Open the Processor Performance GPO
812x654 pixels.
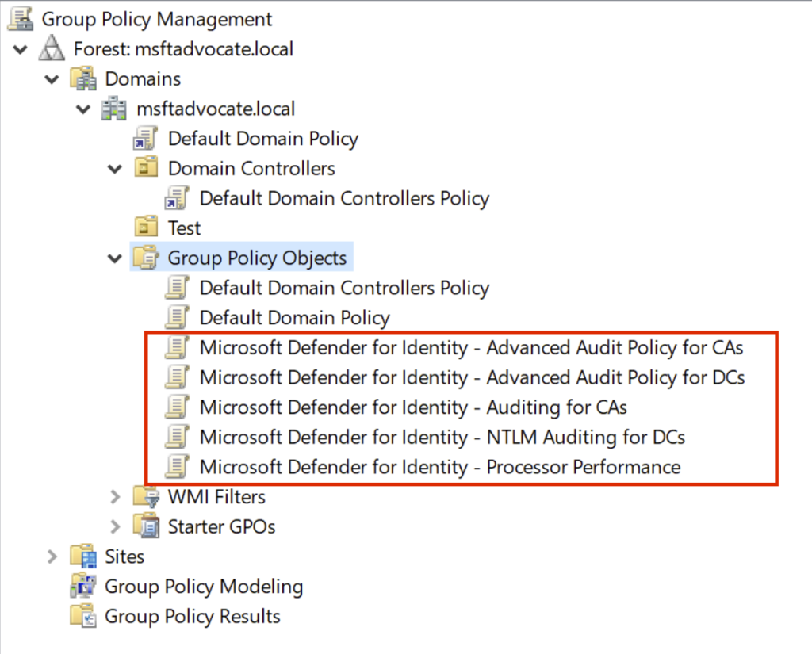pos(439,467)
